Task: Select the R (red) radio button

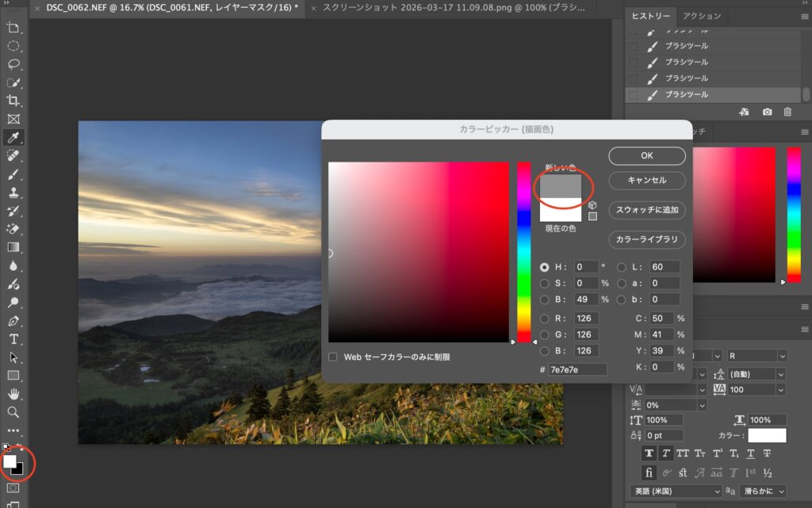Action: (544, 318)
